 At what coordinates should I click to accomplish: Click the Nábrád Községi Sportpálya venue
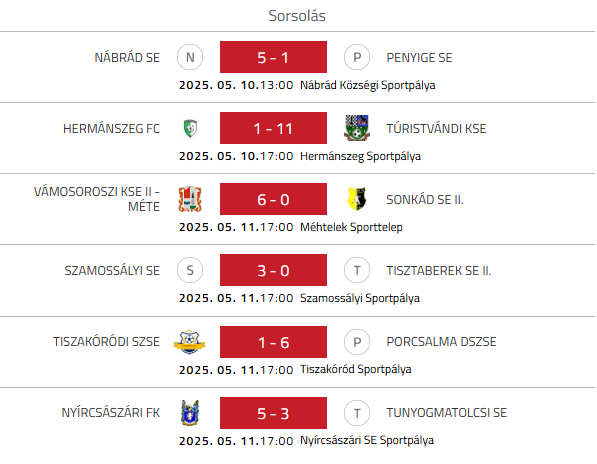click(x=367, y=85)
